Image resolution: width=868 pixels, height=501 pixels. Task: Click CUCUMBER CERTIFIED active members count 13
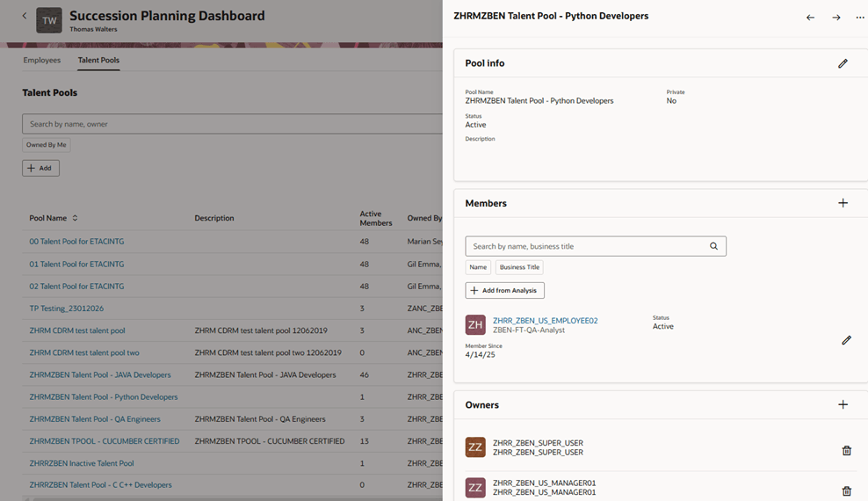click(x=365, y=441)
